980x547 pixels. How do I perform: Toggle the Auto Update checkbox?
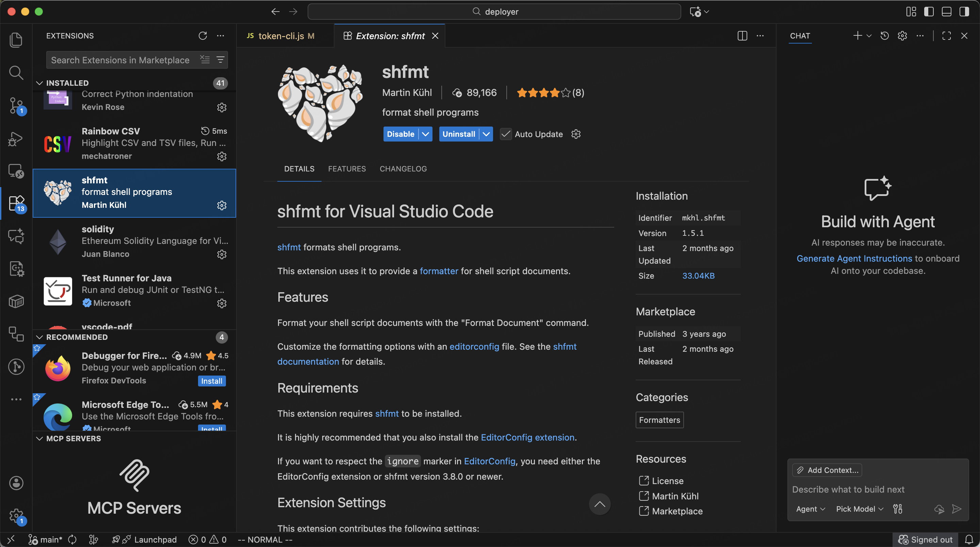click(x=506, y=134)
